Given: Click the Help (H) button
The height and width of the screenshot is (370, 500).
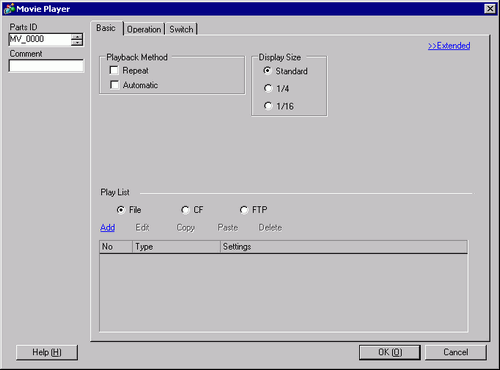Looking at the screenshot, I should (x=47, y=352).
